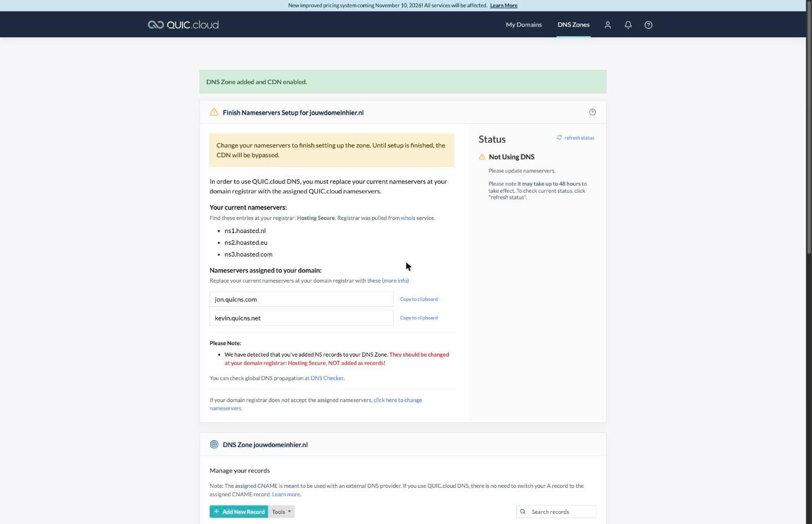Copy kevin.quicns.net to clipboard
The height and width of the screenshot is (524, 812).
point(419,318)
